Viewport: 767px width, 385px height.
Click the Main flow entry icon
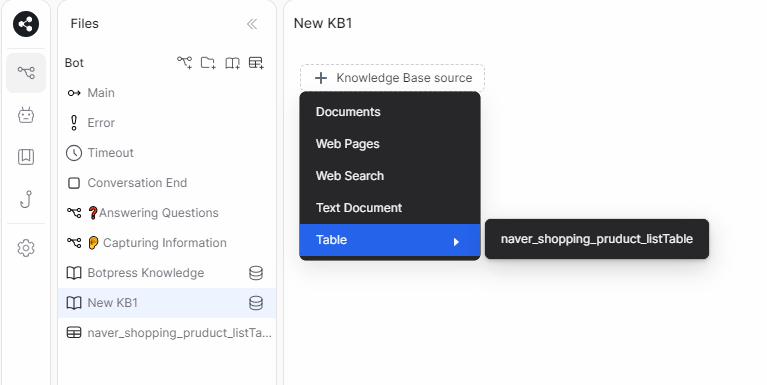[x=74, y=93]
